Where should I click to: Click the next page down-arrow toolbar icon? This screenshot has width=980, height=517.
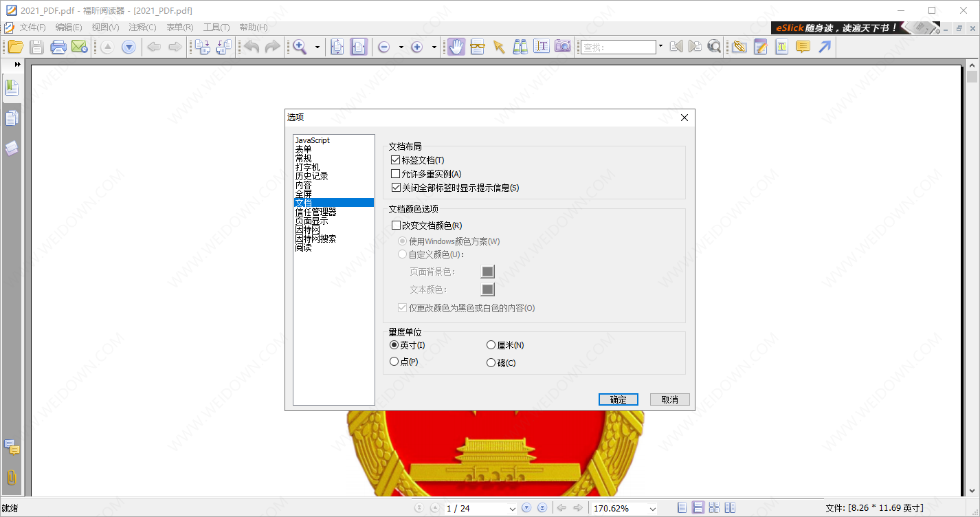coord(129,47)
